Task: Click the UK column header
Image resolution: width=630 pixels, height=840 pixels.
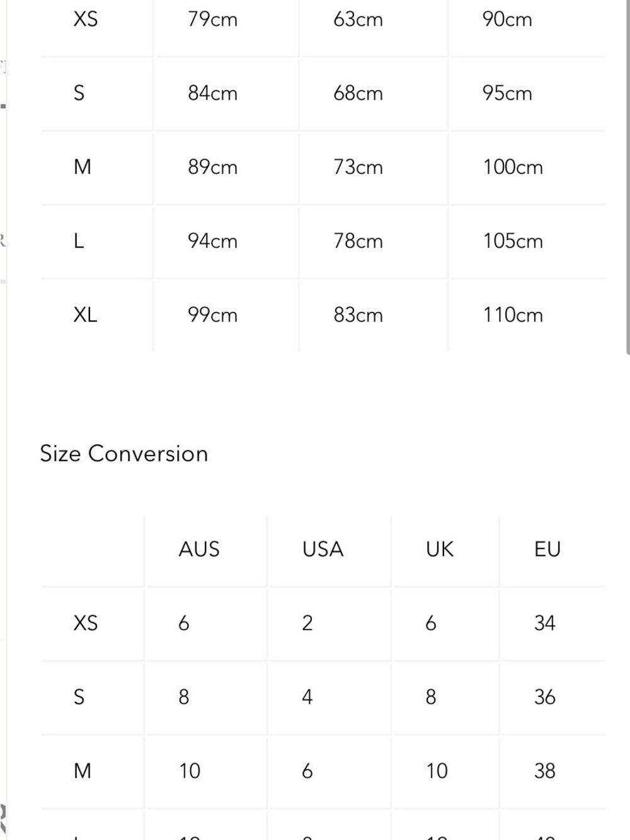Action: coord(440,549)
